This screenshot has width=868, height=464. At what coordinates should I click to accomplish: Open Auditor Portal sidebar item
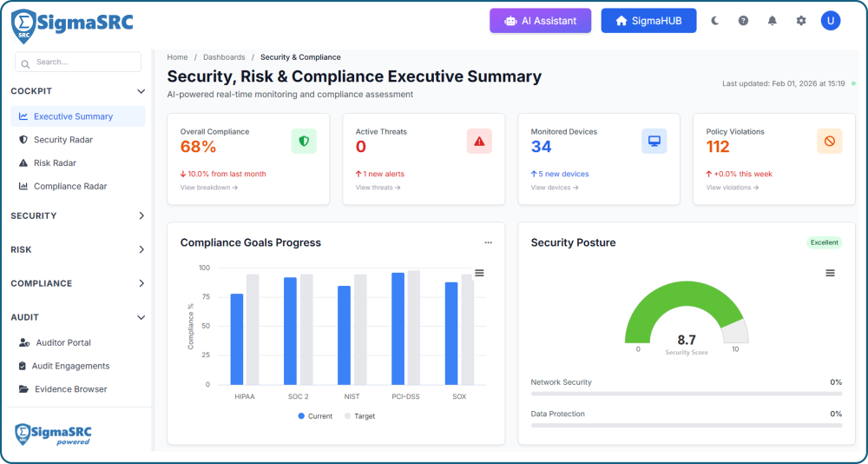coord(78,342)
